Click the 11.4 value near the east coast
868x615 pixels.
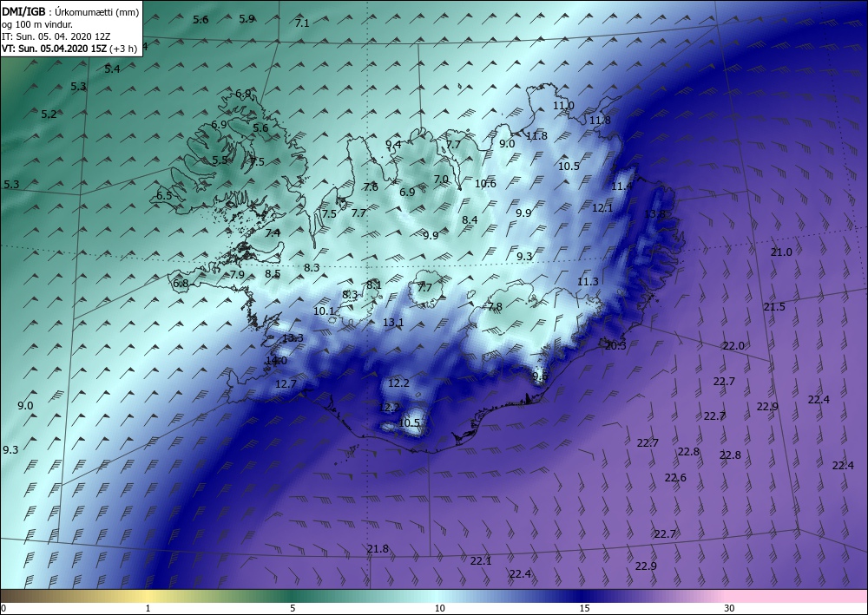pos(621,186)
